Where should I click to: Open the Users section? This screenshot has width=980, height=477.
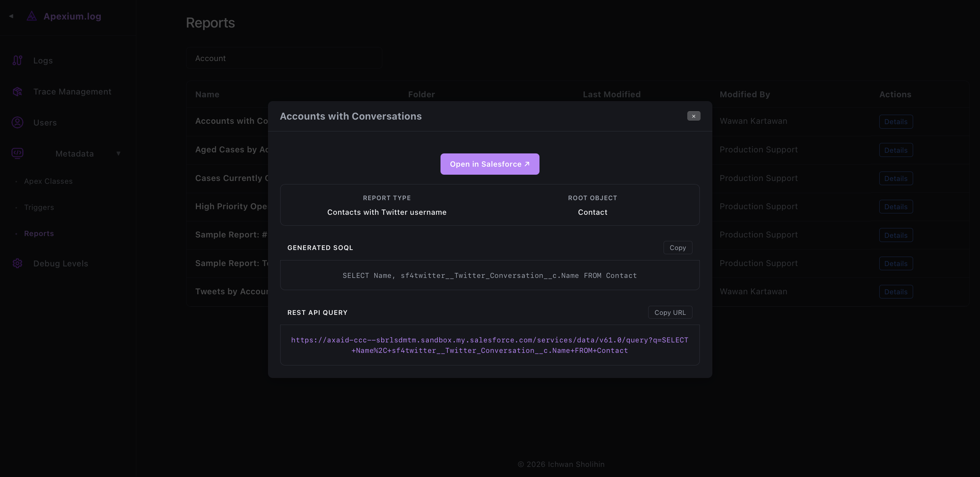tap(45, 123)
